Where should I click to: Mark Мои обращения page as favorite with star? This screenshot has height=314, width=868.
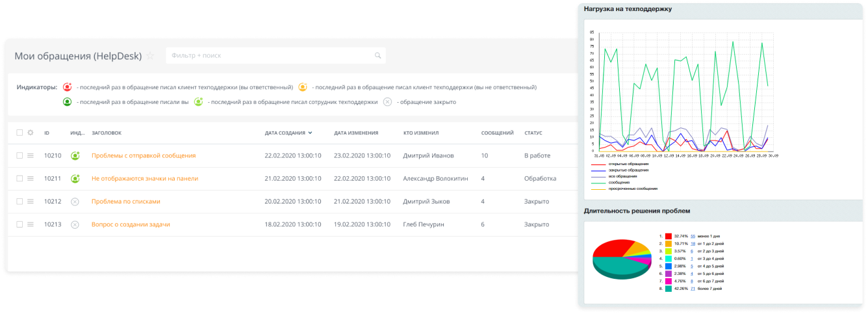(x=150, y=56)
